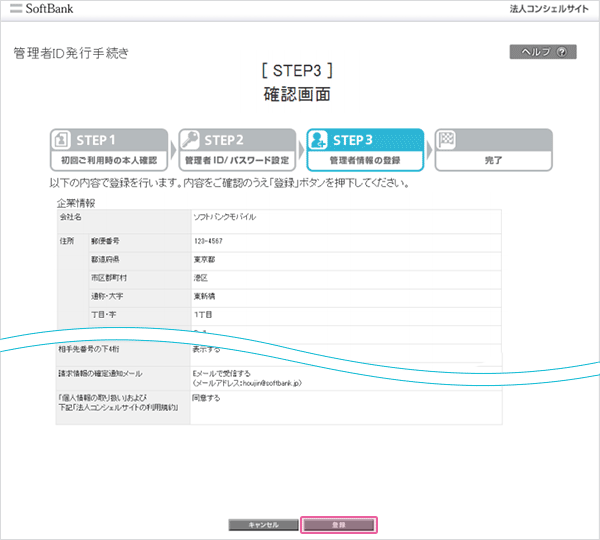Click the 請求情報の確定通知メール label
Viewport: 600px width, 540px height.
point(100,374)
